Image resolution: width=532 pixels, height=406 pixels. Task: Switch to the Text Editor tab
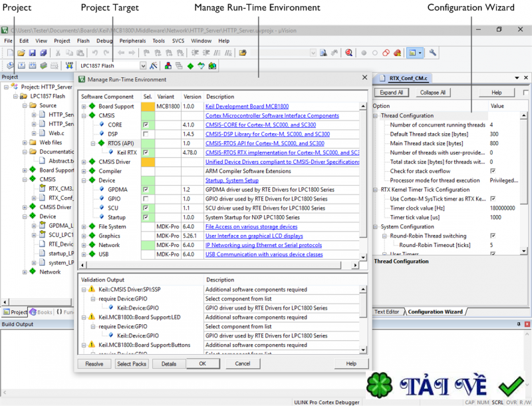coord(387,311)
